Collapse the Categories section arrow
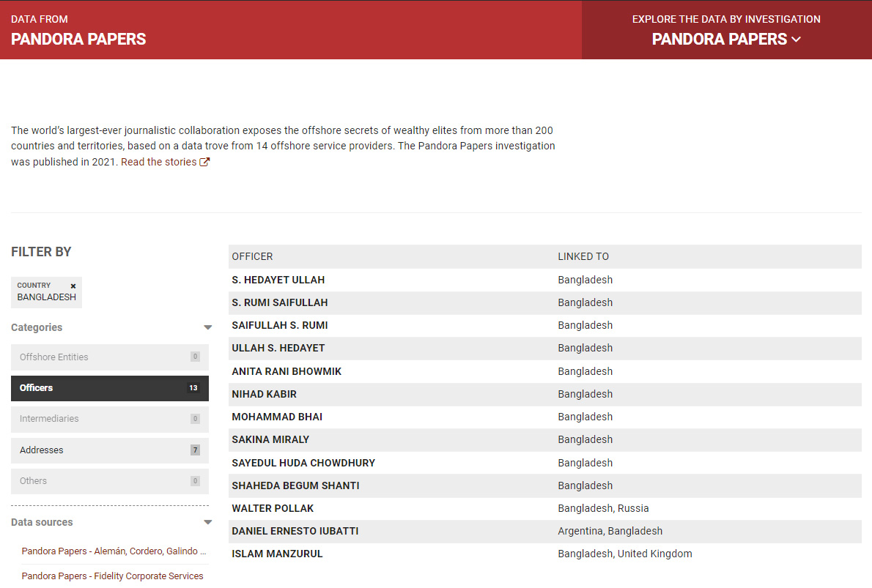This screenshot has width=872, height=588. pyautogui.click(x=207, y=327)
